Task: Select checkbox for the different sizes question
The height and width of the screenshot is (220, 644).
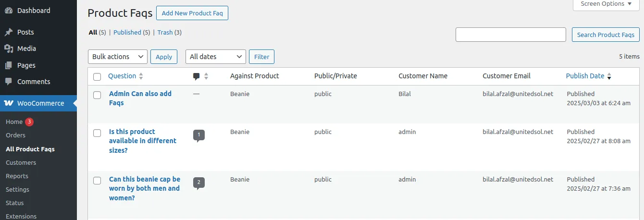Action: (x=97, y=133)
